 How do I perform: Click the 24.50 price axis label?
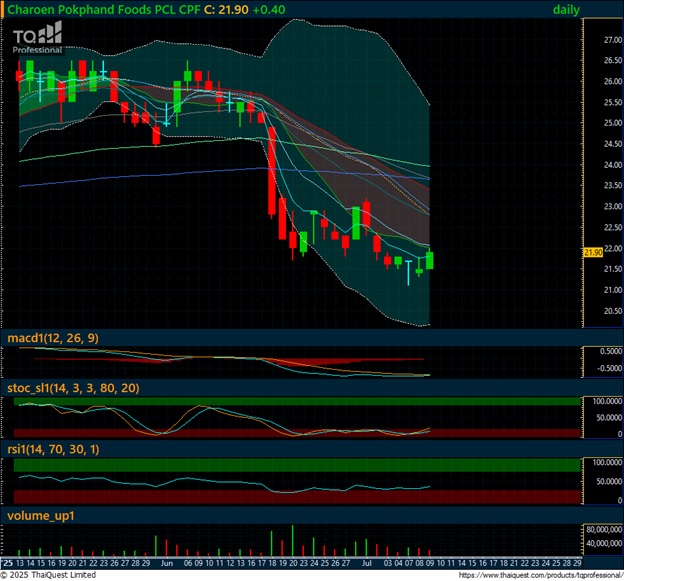(x=613, y=144)
